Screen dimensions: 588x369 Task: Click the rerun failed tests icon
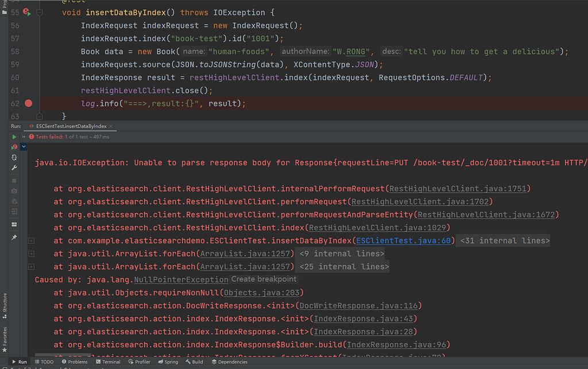click(13, 147)
